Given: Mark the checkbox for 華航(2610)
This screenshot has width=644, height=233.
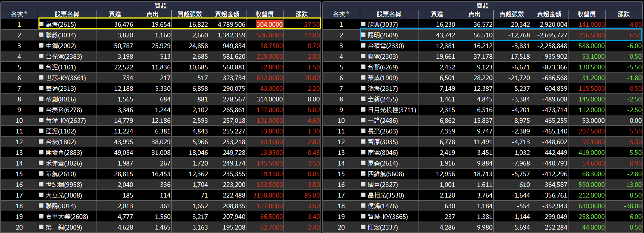Looking at the screenshot, I should (x=42, y=174).
